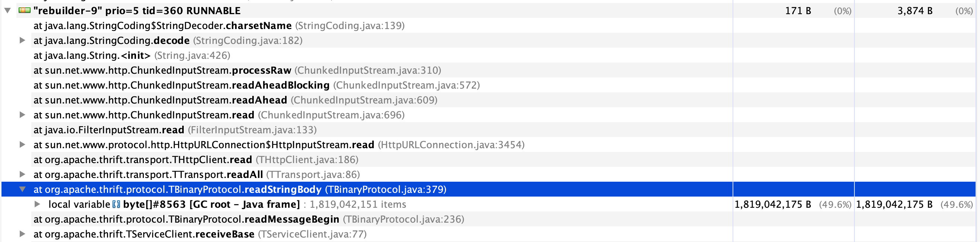
Task: Expand the local variable byte[]#8563 node
Action: [x=37, y=204]
